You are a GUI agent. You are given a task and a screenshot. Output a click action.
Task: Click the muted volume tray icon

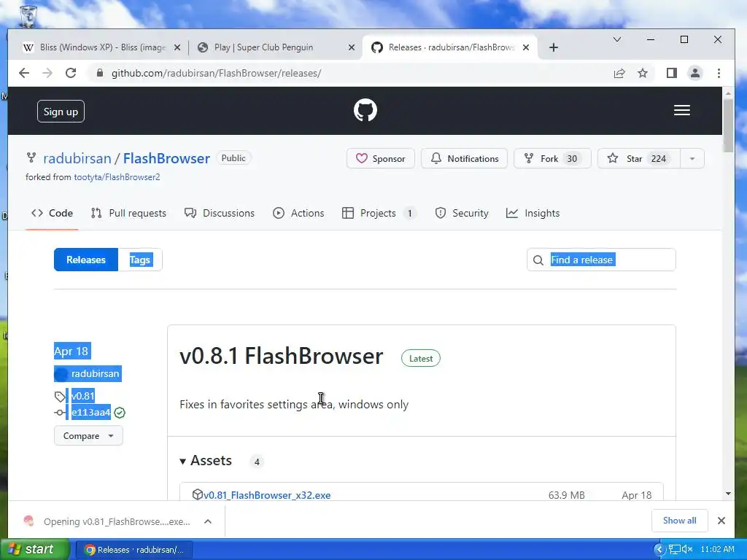[x=687, y=549]
